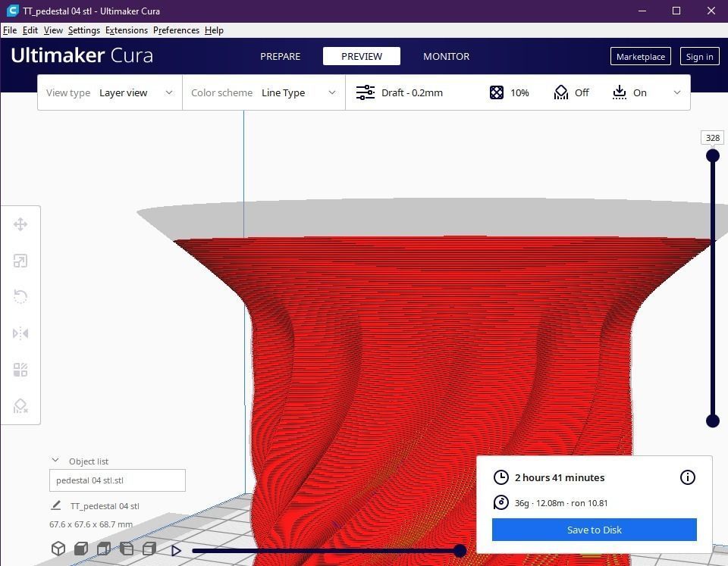Click the infill density icon
The width and height of the screenshot is (728, 566).
click(x=496, y=92)
